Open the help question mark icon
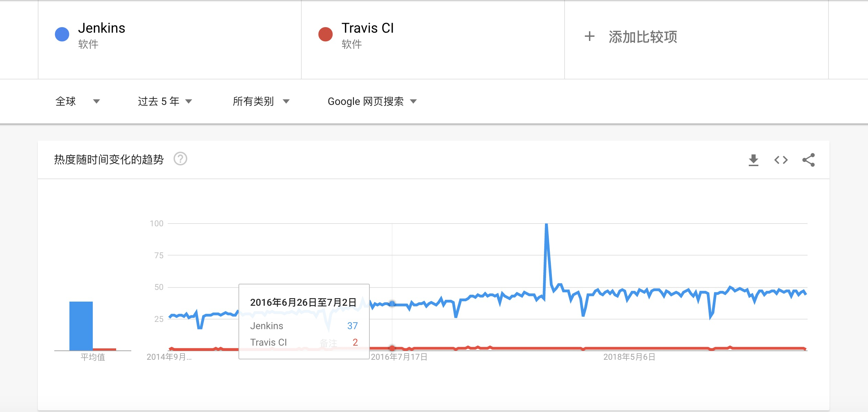The image size is (868, 412). (x=180, y=159)
